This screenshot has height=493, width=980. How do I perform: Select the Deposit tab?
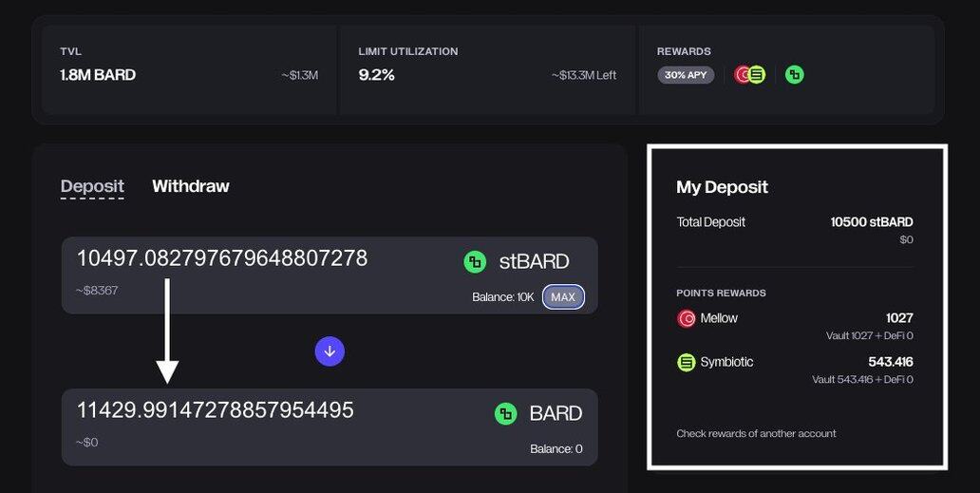(92, 186)
